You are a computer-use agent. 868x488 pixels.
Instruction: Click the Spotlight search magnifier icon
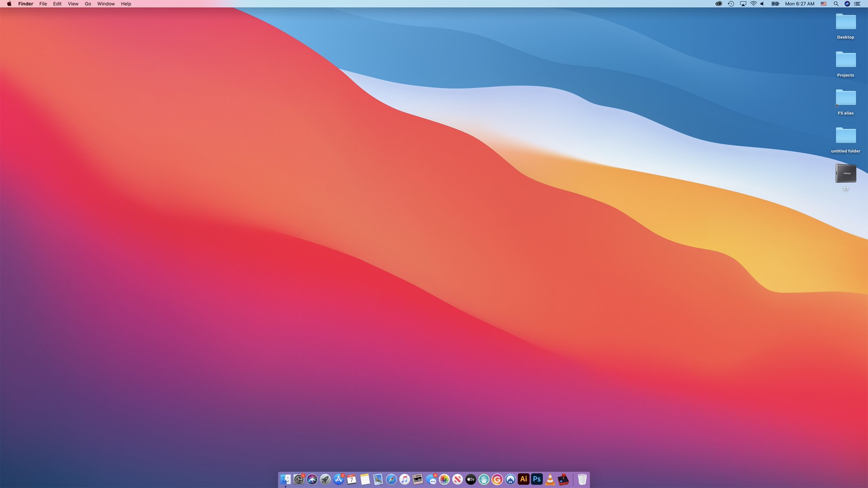pos(836,4)
